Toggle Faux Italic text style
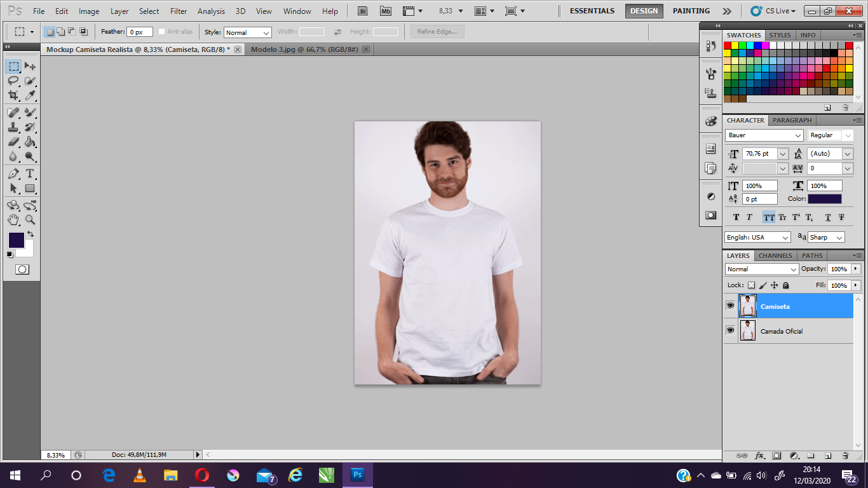The height and width of the screenshot is (488, 868). click(x=750, y=217)
